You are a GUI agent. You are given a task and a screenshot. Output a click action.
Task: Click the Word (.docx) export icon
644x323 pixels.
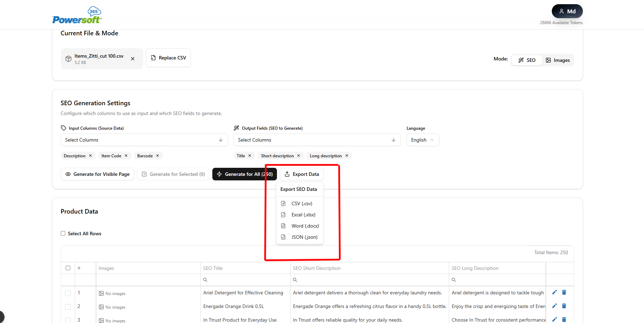pos(284,225)
